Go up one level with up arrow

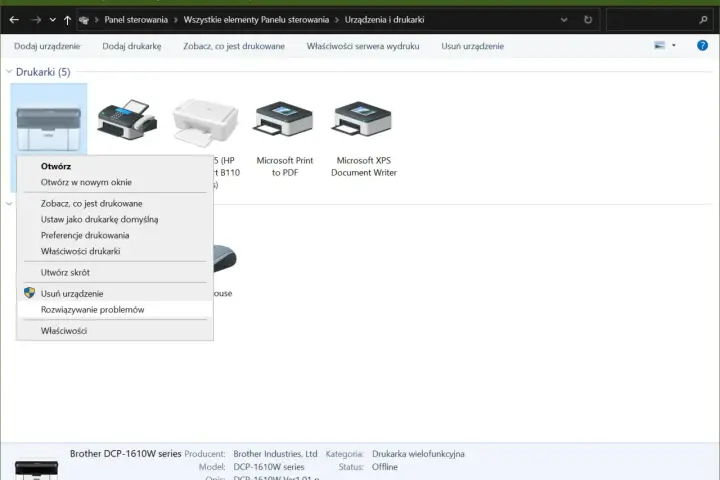point(68,20)
